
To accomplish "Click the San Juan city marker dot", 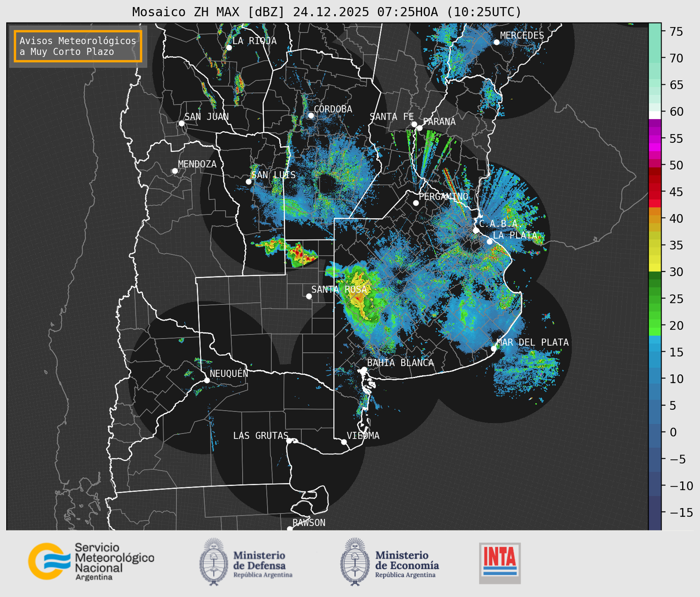I will click(x=181, y=123).
